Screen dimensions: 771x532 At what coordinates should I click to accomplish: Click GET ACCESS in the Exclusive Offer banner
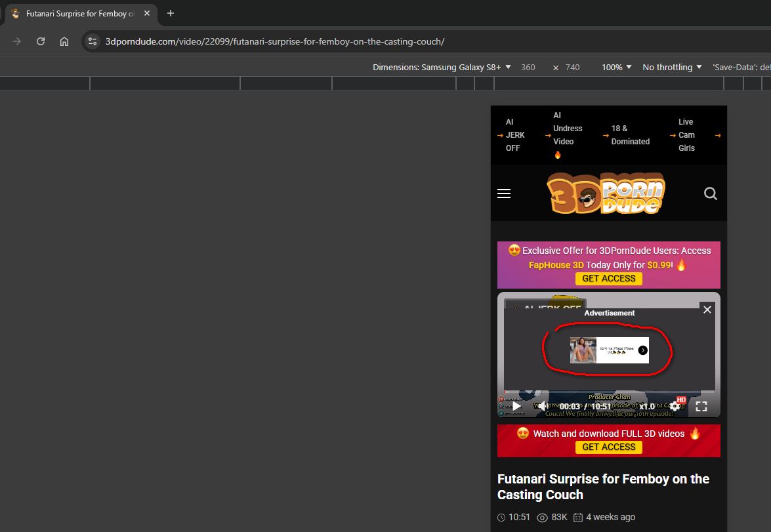click(609, 278)
